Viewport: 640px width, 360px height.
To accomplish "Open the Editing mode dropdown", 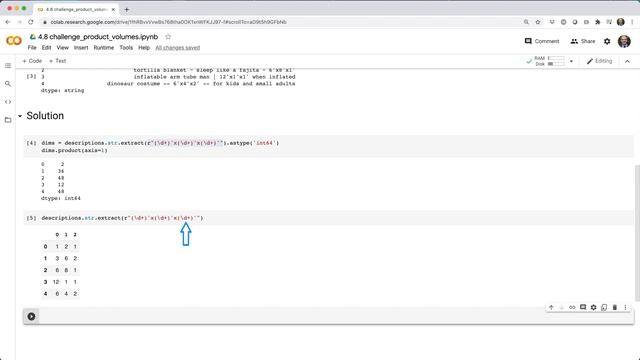I will (x=599, y=61).
